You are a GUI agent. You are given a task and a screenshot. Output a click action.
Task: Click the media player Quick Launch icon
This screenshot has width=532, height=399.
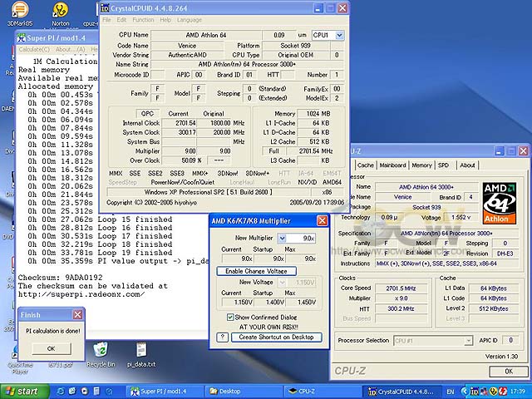[84, 392]
